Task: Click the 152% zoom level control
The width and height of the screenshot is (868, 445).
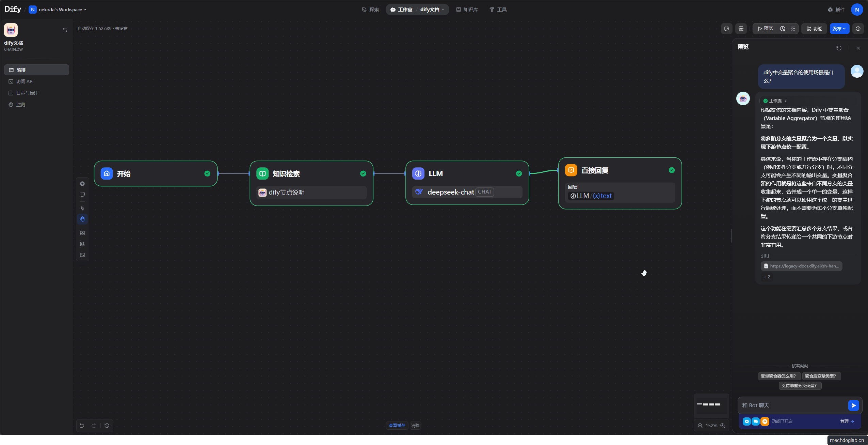Action: [x=711, y=426]
